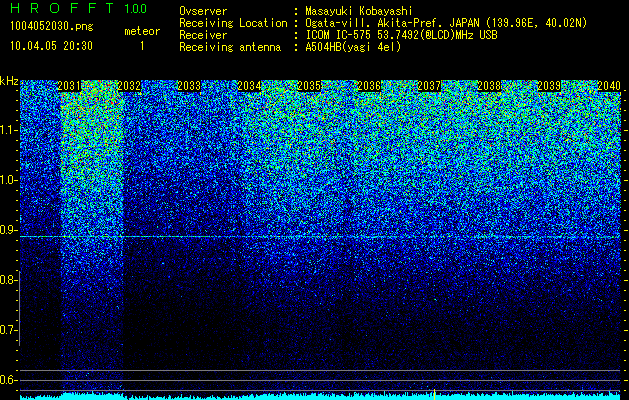
Task: Click the 2032 time marker
Action: [x=129, y=86]
